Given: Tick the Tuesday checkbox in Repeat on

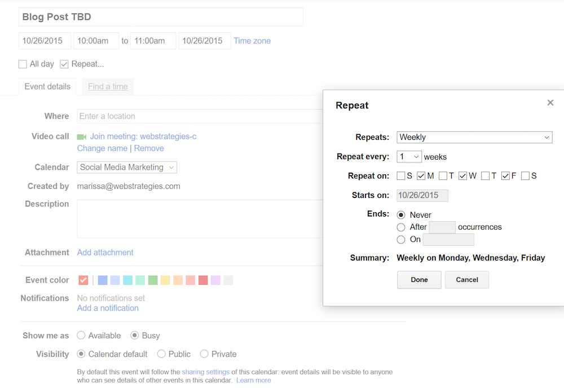Looking at the screenshot, I should point(443,176).
